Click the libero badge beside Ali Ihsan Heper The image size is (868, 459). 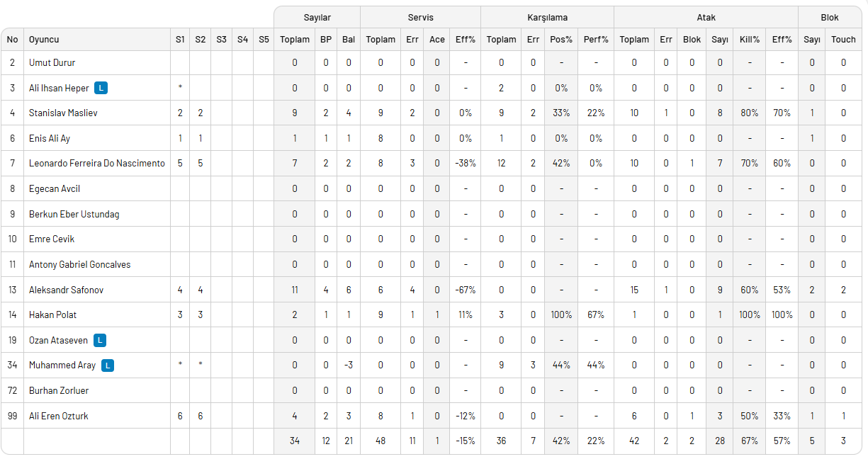(x=102, y=88)
